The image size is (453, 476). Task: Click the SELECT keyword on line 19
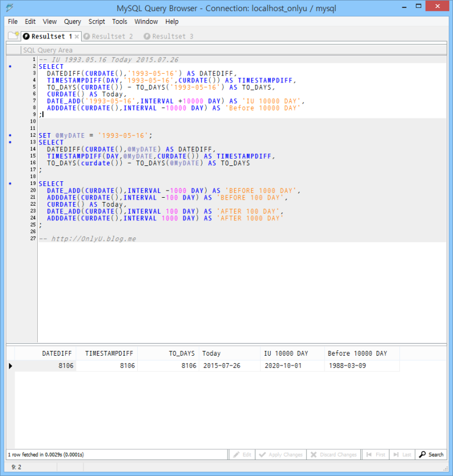[51, 184]
